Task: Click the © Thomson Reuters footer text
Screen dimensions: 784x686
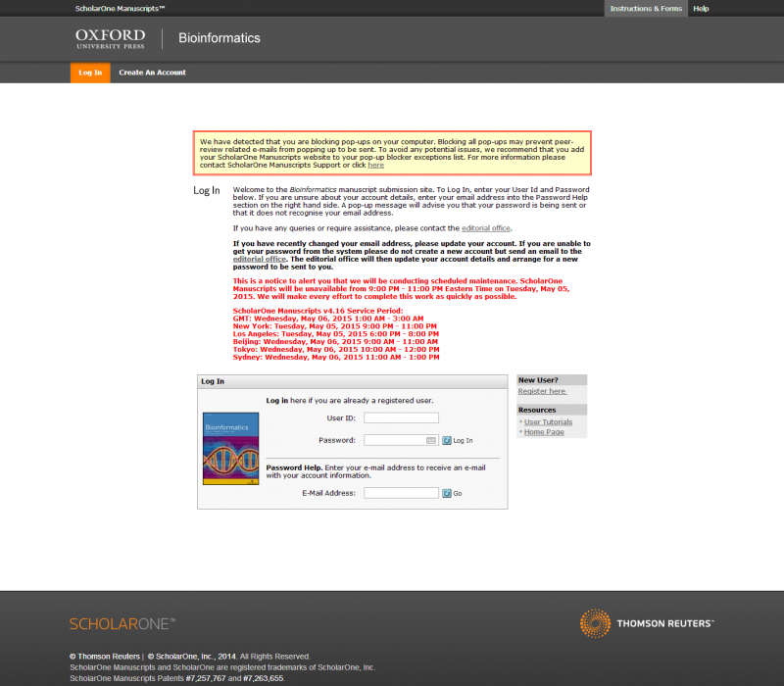Action: 105,657
